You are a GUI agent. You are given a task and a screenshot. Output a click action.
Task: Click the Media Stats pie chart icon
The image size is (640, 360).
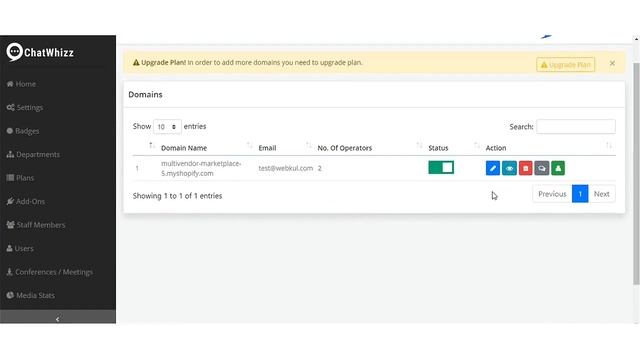pyautogui.click(x=10, y=295)
